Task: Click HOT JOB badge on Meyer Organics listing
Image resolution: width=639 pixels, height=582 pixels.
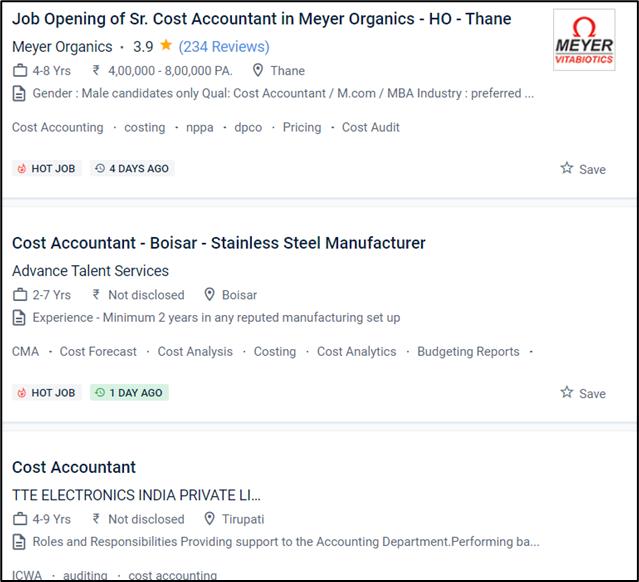Action: tap(46, 168)
